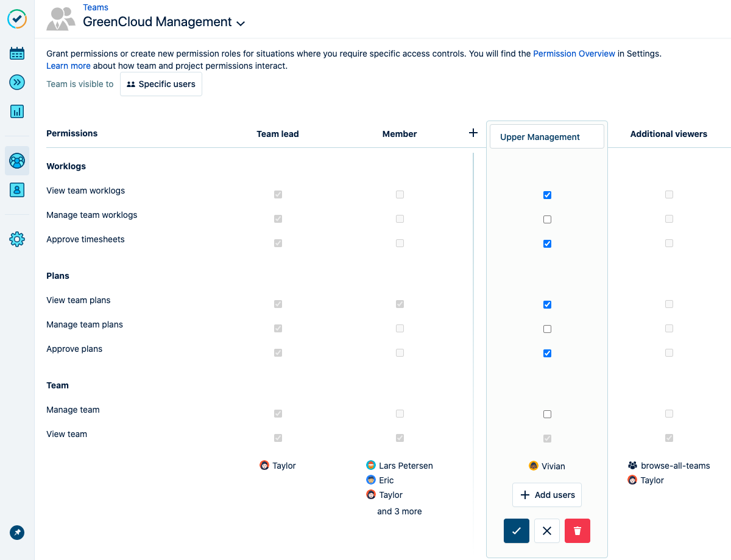
Task: Open the Specific users visibility selector
Action: pos(161,84)
